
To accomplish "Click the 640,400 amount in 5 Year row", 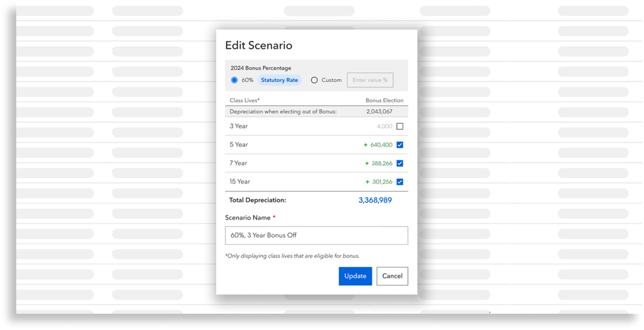I will coord(381,145).
